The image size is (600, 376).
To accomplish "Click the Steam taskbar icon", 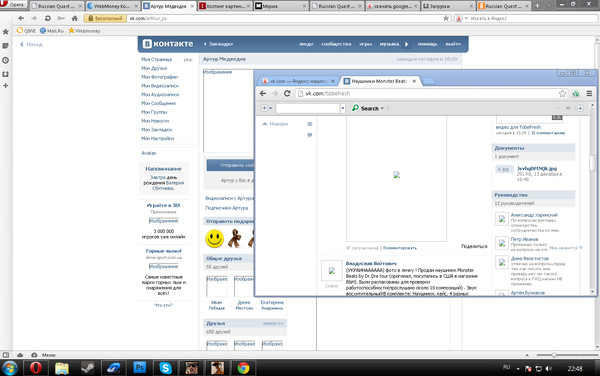I will click(x=88, y=368).
